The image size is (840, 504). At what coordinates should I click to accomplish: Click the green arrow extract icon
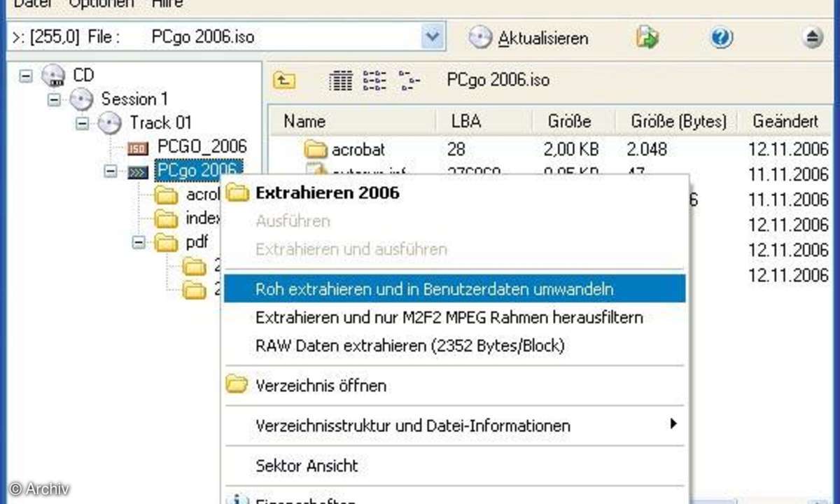647,38
